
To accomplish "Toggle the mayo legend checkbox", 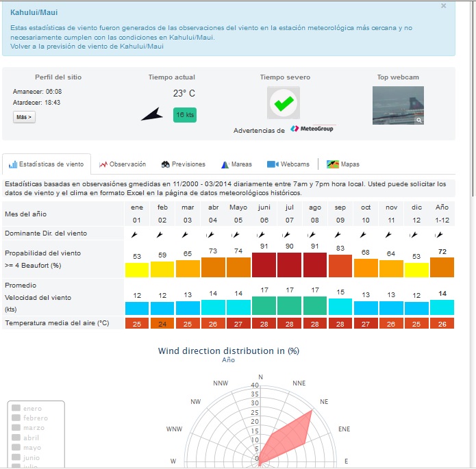I will (16, 447).
